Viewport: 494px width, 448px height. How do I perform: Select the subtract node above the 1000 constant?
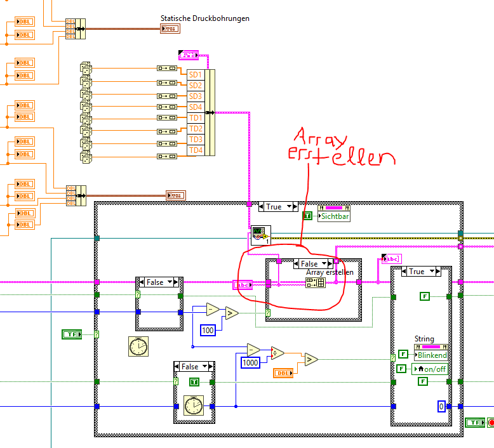point(253,350)
